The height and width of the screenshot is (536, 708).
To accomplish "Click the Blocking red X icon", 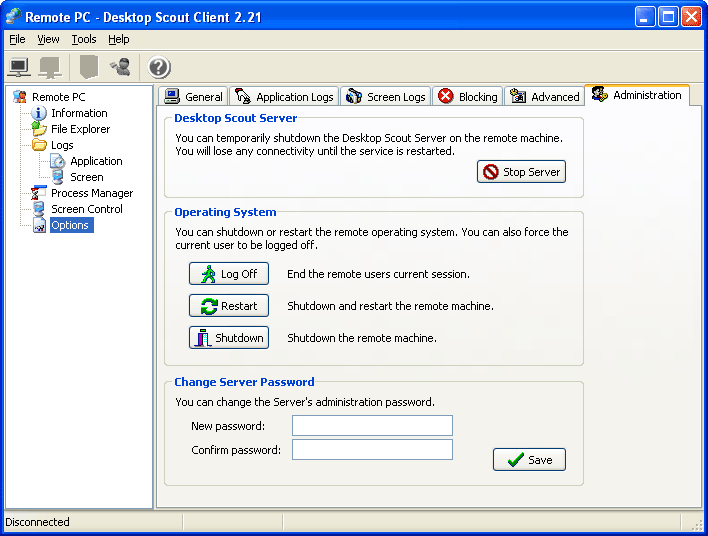I will pyautogui.click(x=446, y=96).
